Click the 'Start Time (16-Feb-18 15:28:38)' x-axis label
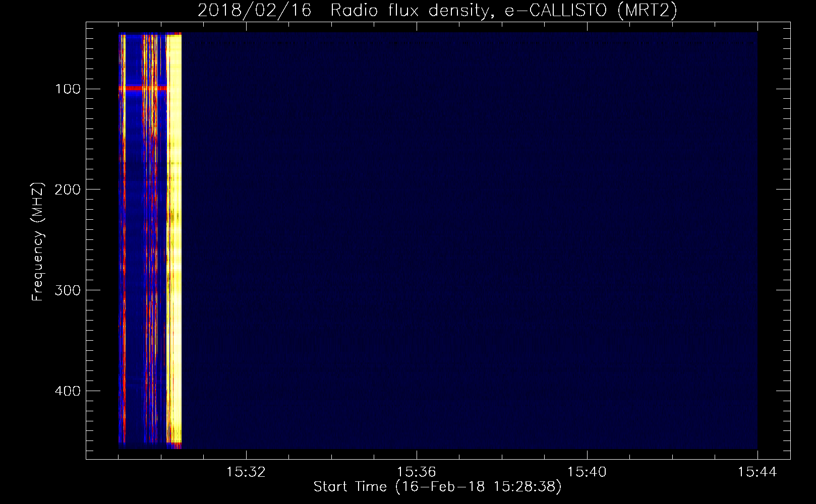This screenshot has height=504, width=816. 437,487
